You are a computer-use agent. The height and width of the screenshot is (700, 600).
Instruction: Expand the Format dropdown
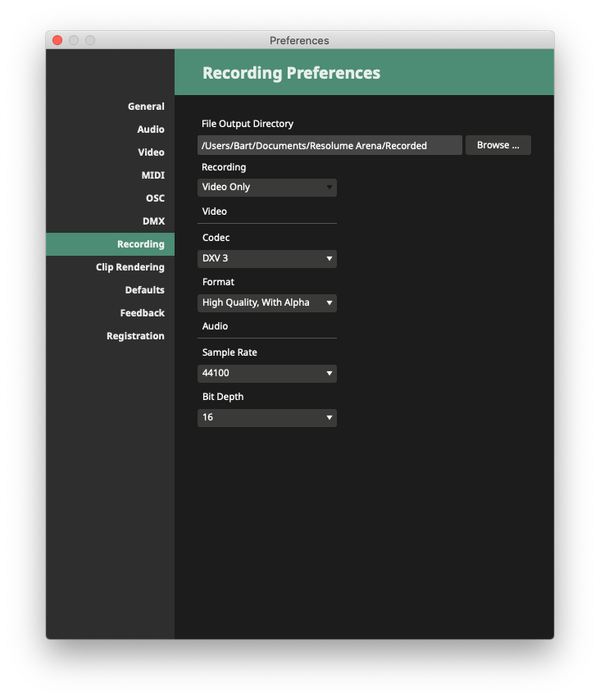click(267, 303)
